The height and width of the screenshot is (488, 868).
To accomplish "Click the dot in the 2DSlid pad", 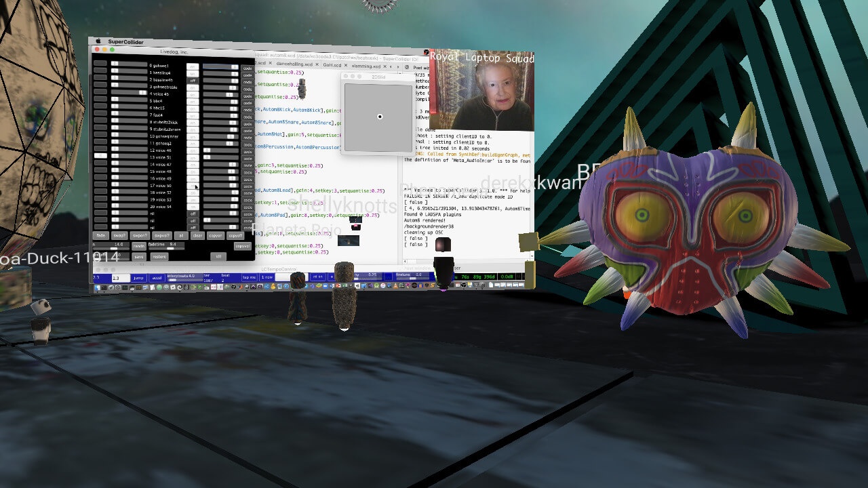I will tap(380, 117).
